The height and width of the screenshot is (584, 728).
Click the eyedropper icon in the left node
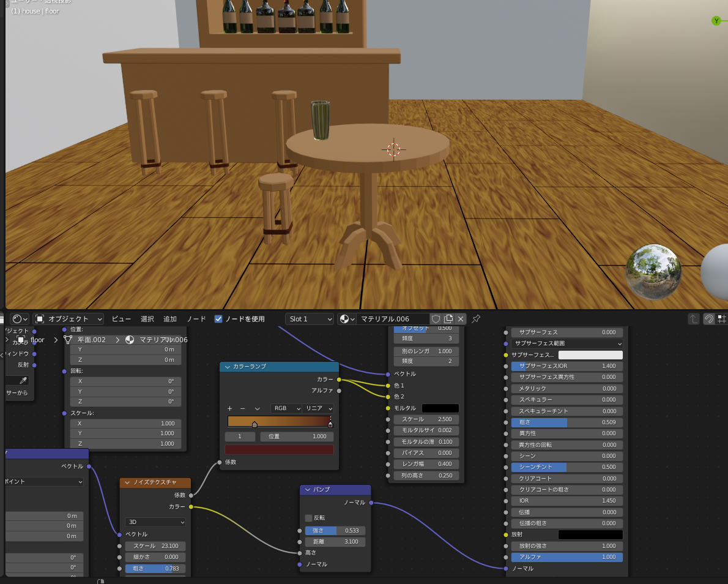(24, 380)
